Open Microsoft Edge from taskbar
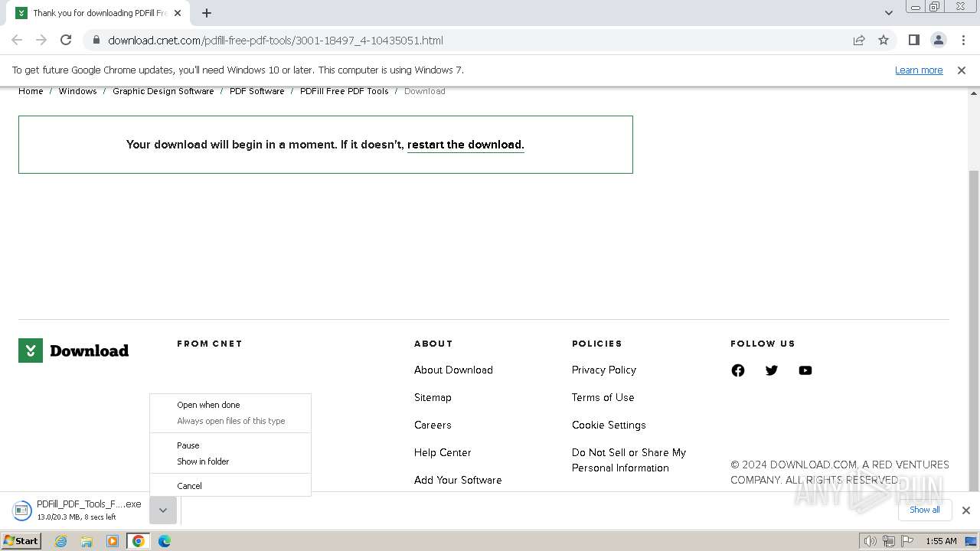 click(x=165, y=541)
